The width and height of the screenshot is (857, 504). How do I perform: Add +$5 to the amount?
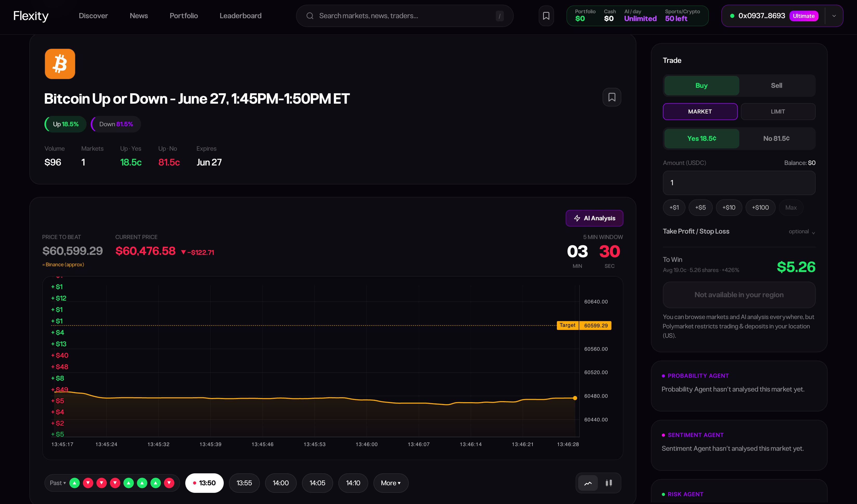[x=701, y=208]
